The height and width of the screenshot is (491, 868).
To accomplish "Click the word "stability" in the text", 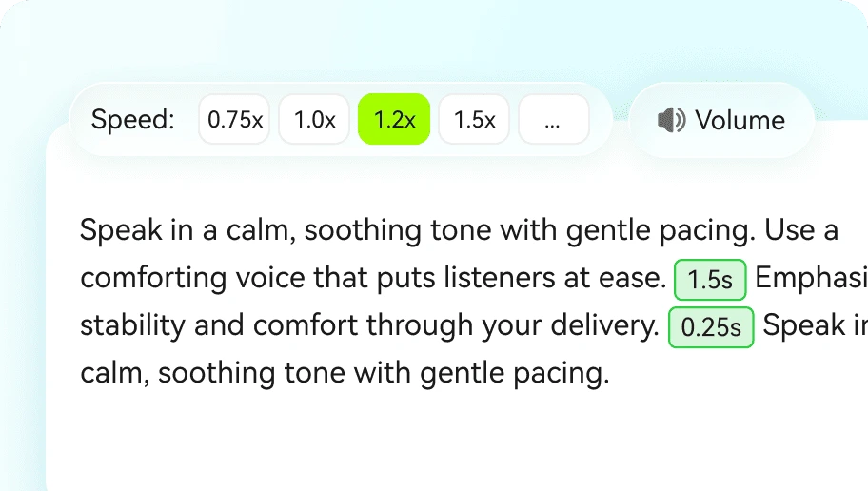I will pyautogui.click(x=132, y=326).
